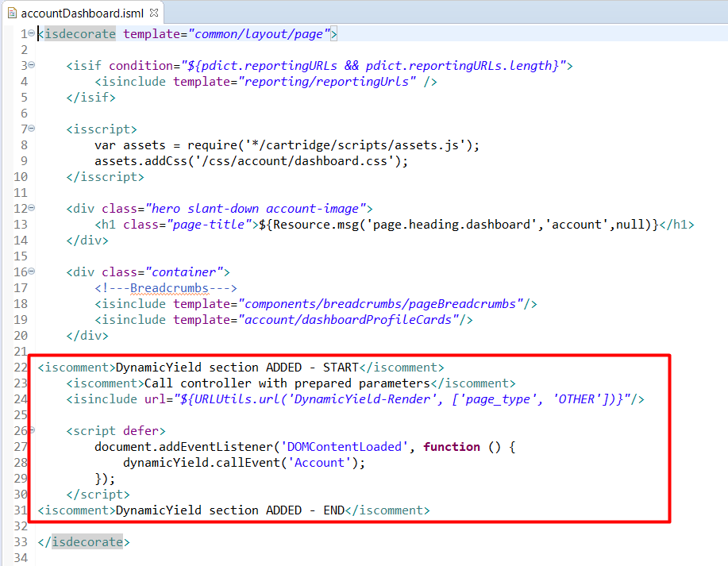Click the function keyword on line 27
This screenshot has height=566, width=728.
tap(452, 447)
